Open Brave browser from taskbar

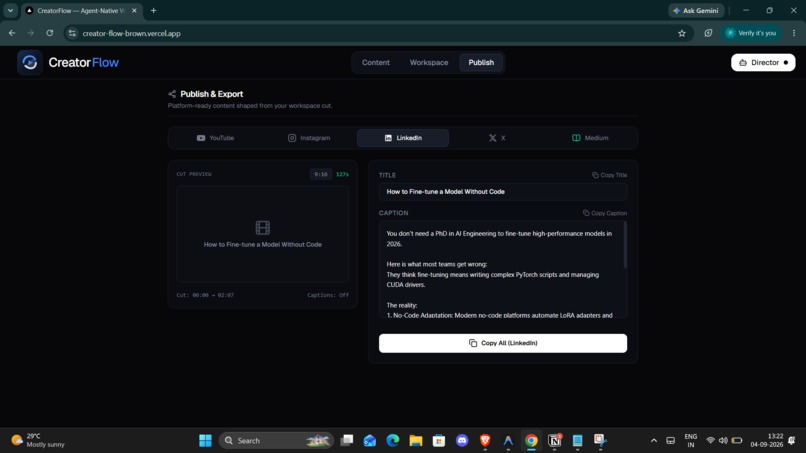(x=485, y=441)
